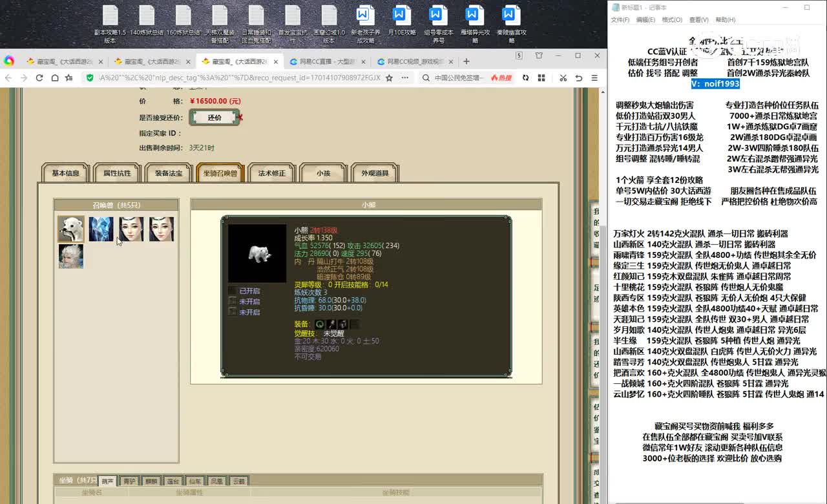This screenshot has height=504, width=827.
Task: Select the 莲台 mount tab
Action: click(x=173, y=481)
